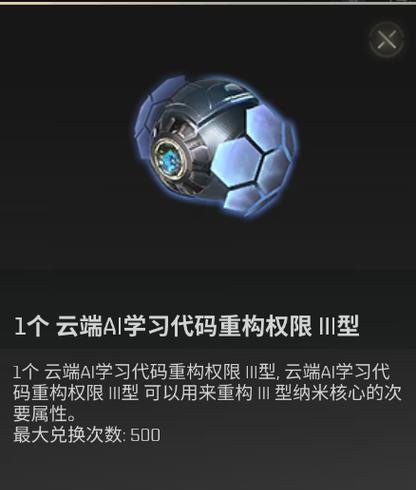Click the bottom hexagon plate of the sphere
416x490 pixels.
tap(243, 200)
